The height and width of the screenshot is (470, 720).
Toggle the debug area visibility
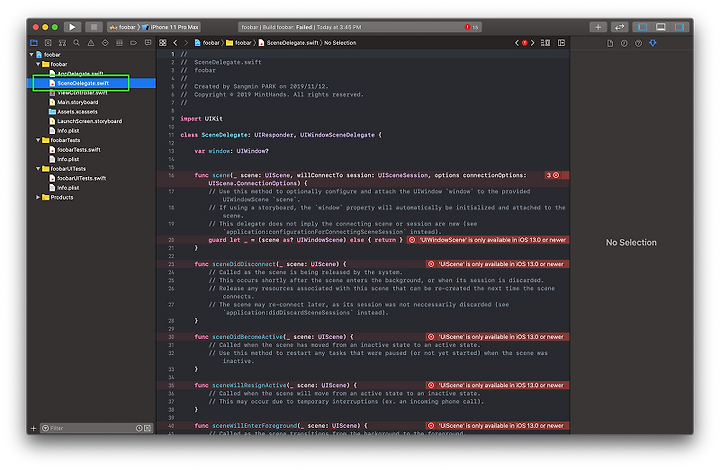coord(661,27)
